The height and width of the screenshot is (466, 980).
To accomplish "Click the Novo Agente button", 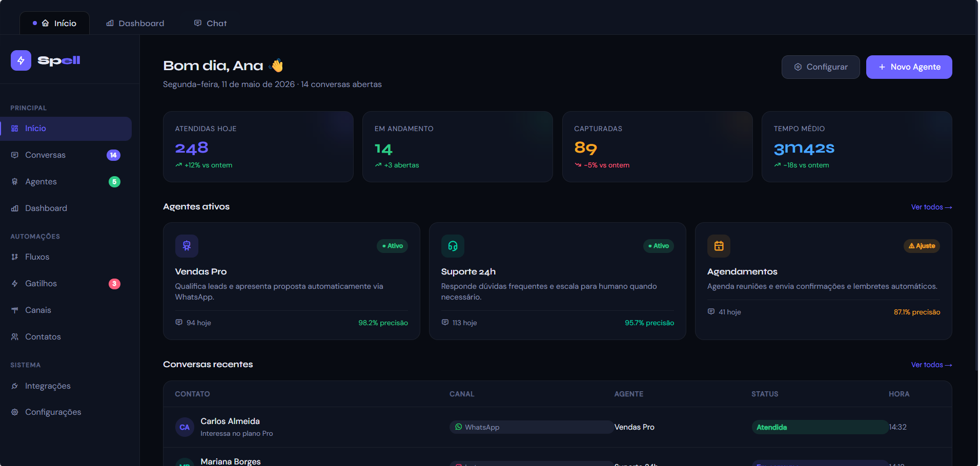I will coord(909,67).
